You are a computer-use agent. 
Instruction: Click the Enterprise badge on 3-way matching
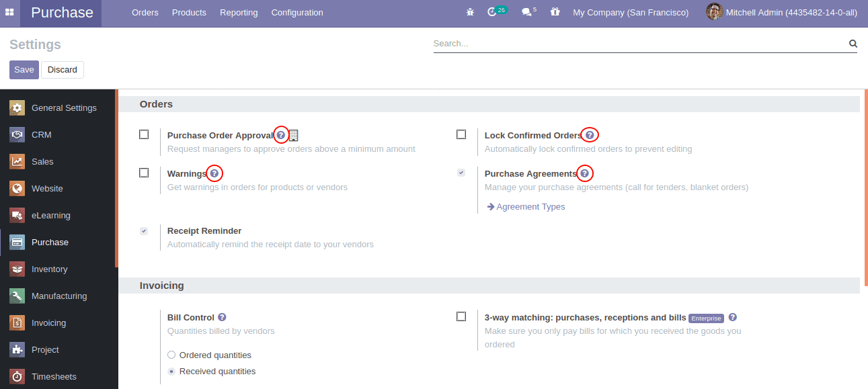click(x=706, y=318)
